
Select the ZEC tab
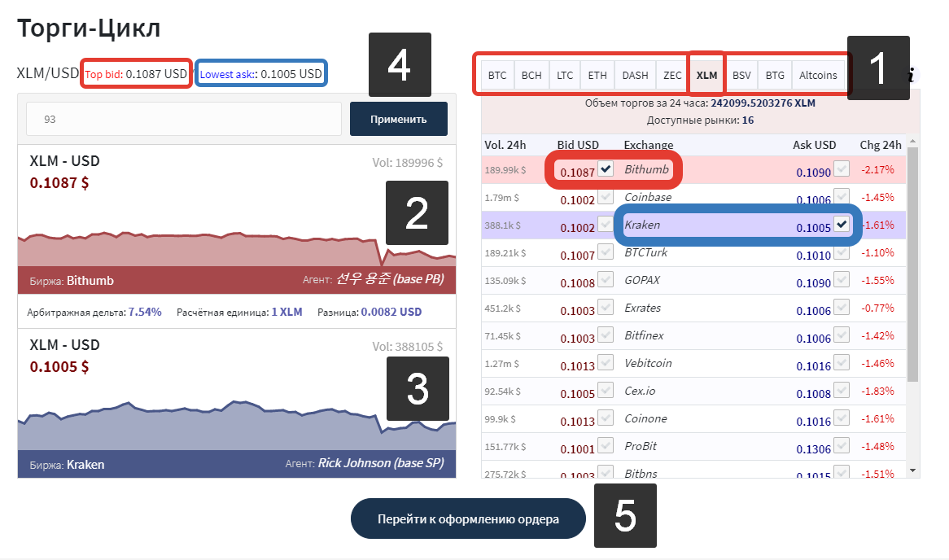(x=672, y=75)
